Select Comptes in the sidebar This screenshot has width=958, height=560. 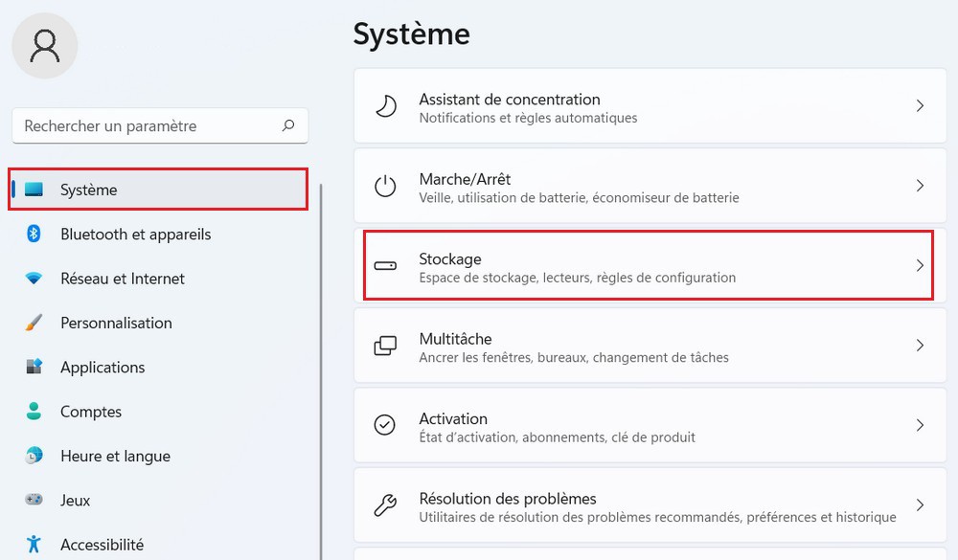tap(91, 412)
